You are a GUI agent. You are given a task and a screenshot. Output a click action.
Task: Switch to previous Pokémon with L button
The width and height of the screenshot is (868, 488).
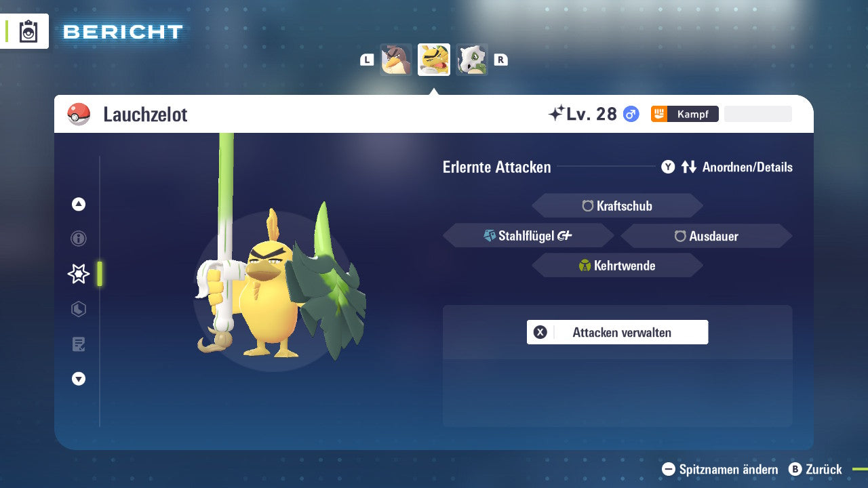pyautogui.click(x=367, y=60)
